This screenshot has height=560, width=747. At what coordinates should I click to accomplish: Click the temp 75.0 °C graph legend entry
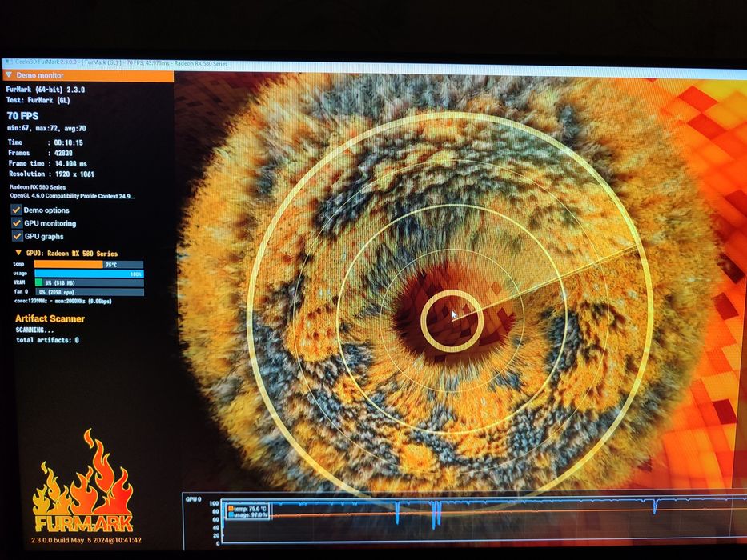(x=247, y=509)
